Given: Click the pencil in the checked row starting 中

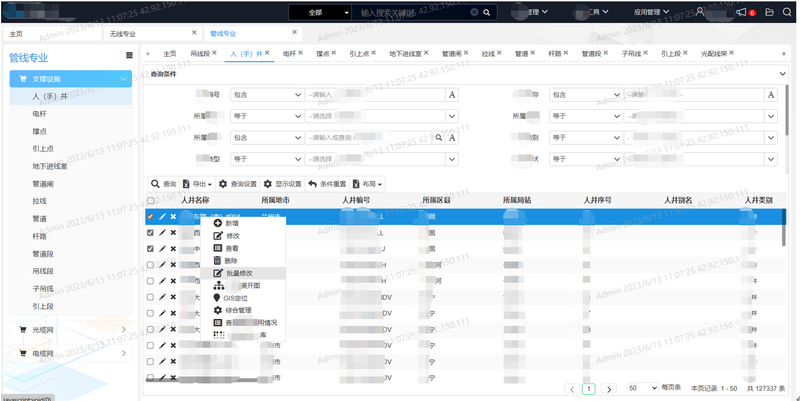Looking at the screenshot, I should (x=162, y=249).
